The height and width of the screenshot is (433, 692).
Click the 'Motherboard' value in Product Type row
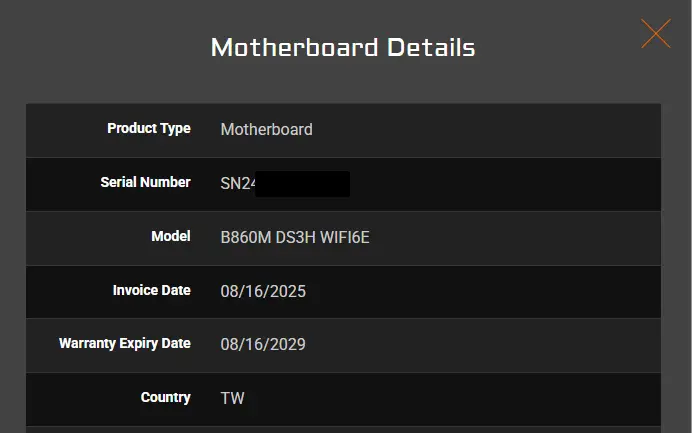pos(266,129)
